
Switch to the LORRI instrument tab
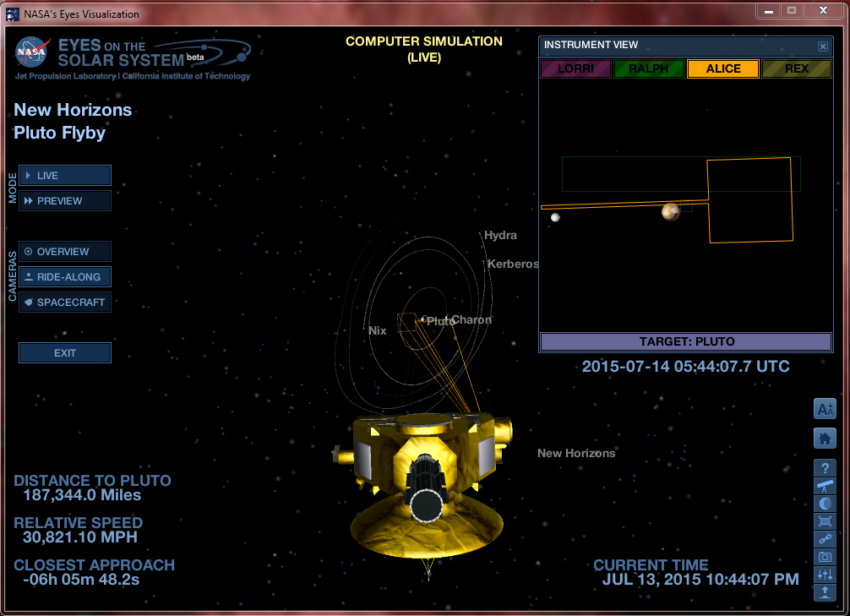575,69
